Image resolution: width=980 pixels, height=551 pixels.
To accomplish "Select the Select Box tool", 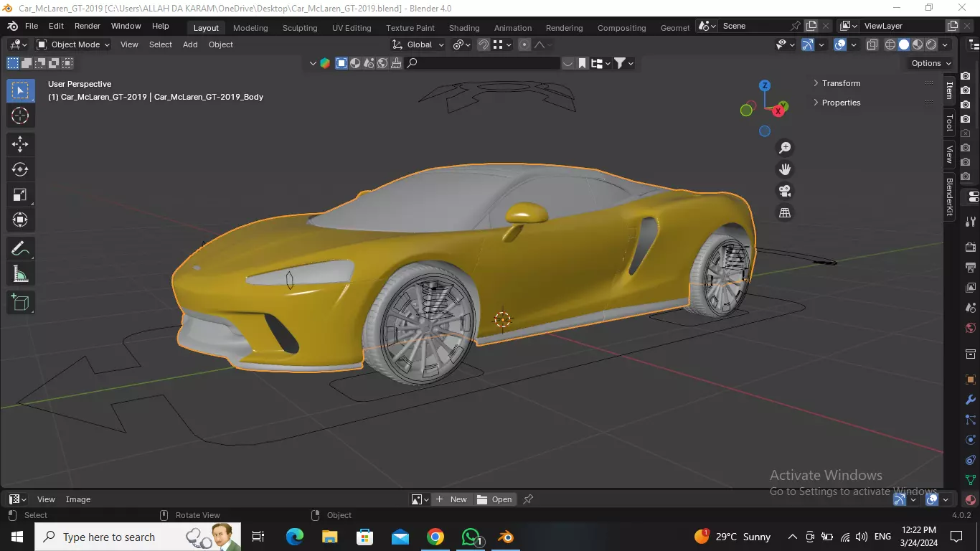I will coord(20,91).
